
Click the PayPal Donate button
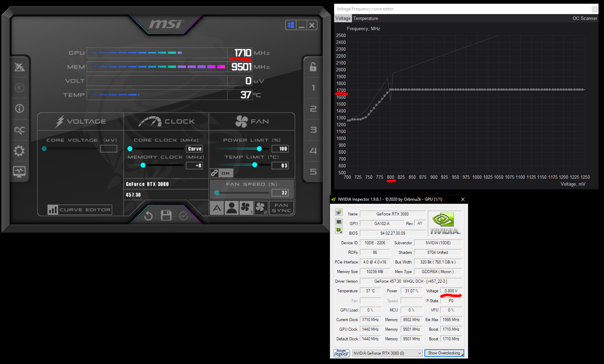(341, 353)
